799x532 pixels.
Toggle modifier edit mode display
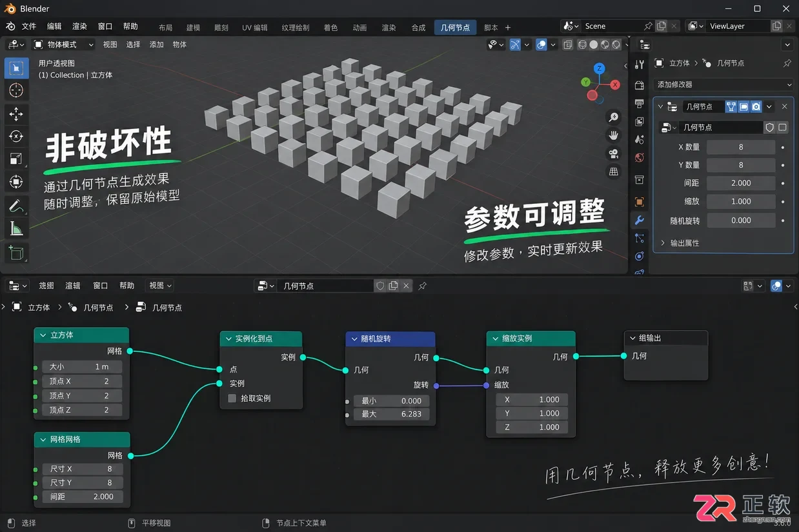[731, 106]
